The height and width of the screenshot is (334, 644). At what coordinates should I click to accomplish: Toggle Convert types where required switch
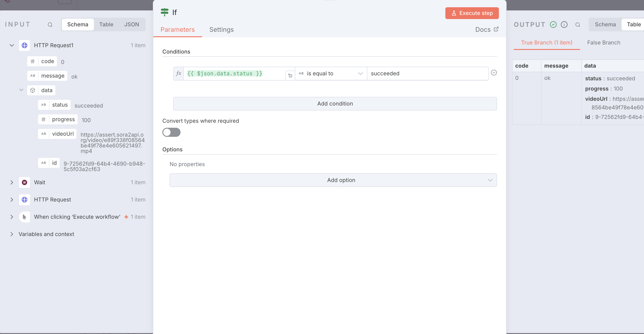click(171, 132)
